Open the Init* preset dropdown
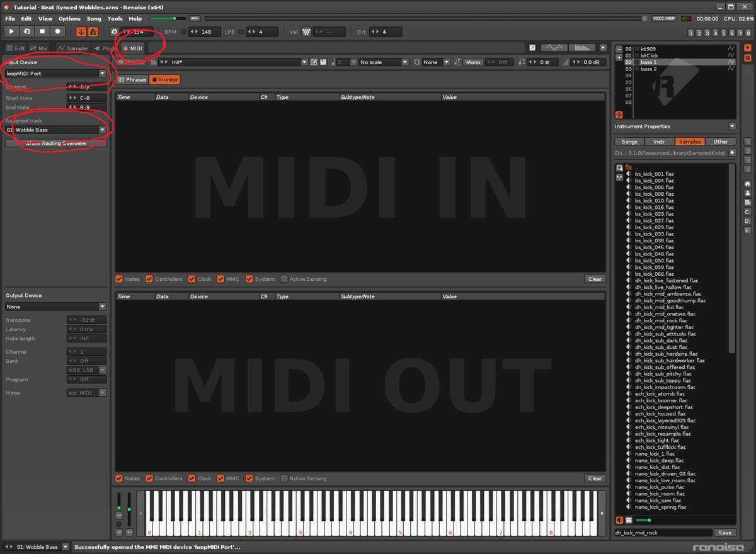The width and height of the screenshot is (756, 554). coord(232,62)
